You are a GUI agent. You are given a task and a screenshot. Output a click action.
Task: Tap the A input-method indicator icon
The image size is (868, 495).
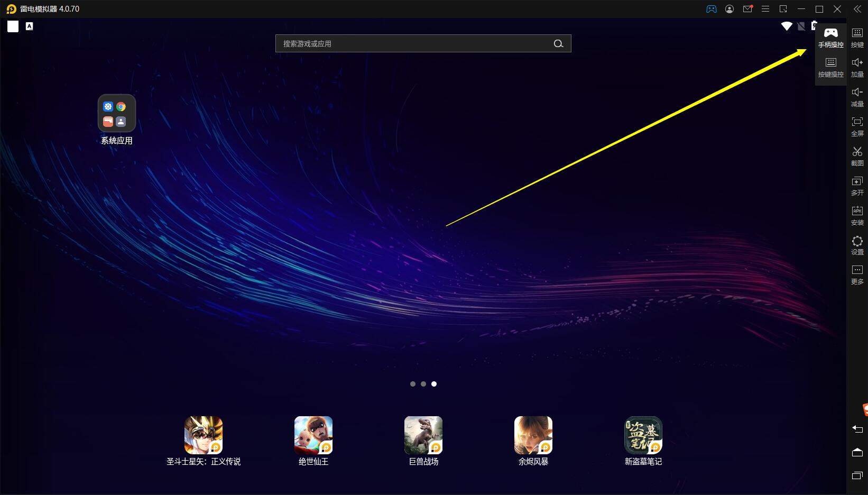click(30, 26)
